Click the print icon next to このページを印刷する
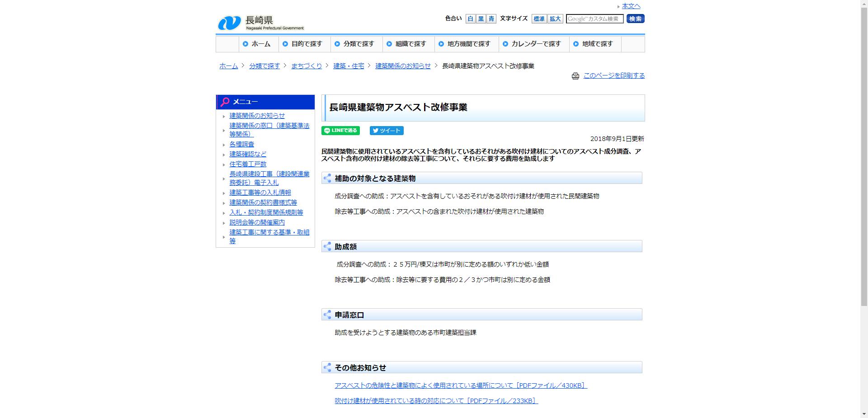Image resolution: width=868 pixels, height=418 pixels. 575,76
